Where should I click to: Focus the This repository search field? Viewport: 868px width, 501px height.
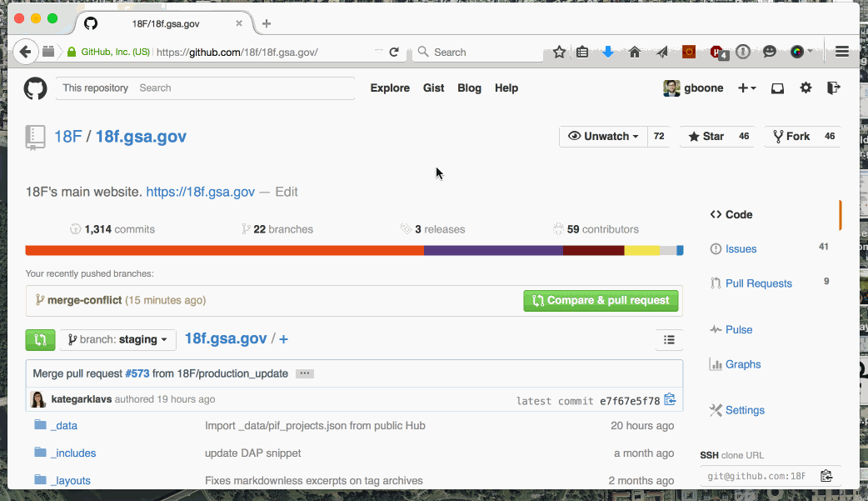pyautogui.click(x=206, y=88)
